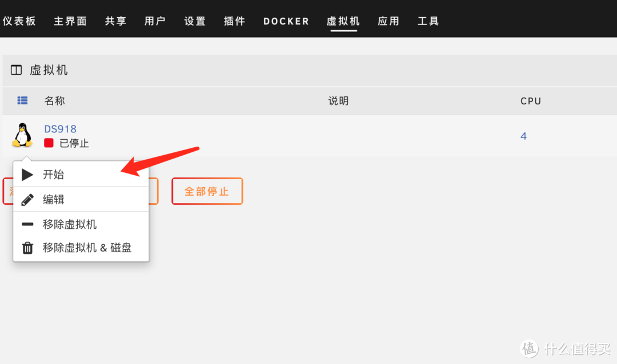Image resolution: width=617 pixels, height=364 pixels.
Task: Open the 仪表板 tab
Action: pos(19,21)
